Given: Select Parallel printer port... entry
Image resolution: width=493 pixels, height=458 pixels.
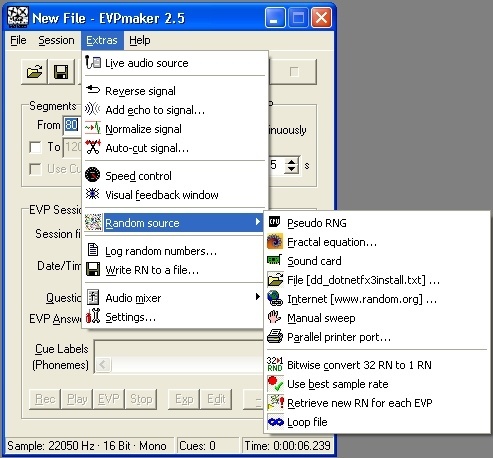Looking at the screenshot, I should [x=377, y=337].
